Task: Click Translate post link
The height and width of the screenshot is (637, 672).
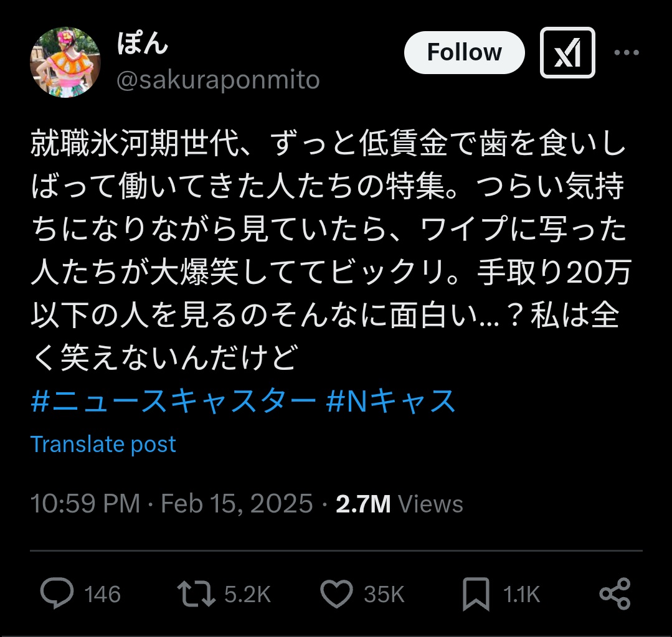Action: 103,444
